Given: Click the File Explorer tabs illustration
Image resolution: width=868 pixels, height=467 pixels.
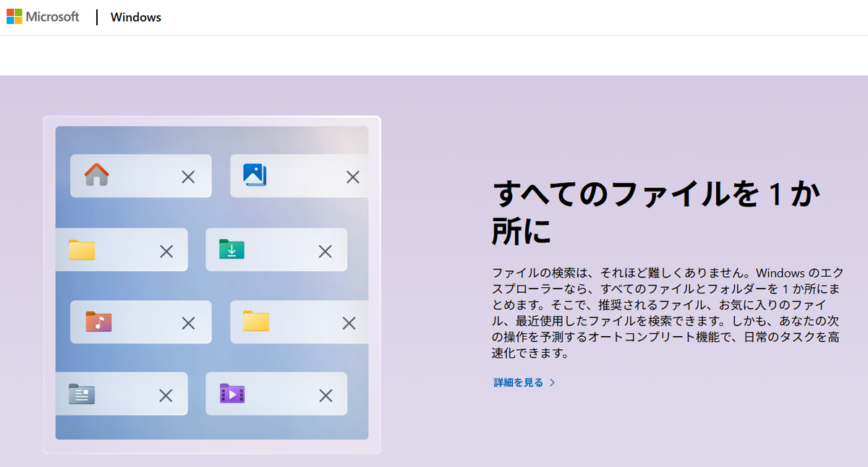Looking at the screenshot, I should pyautogui.click(x=212, y=284).
